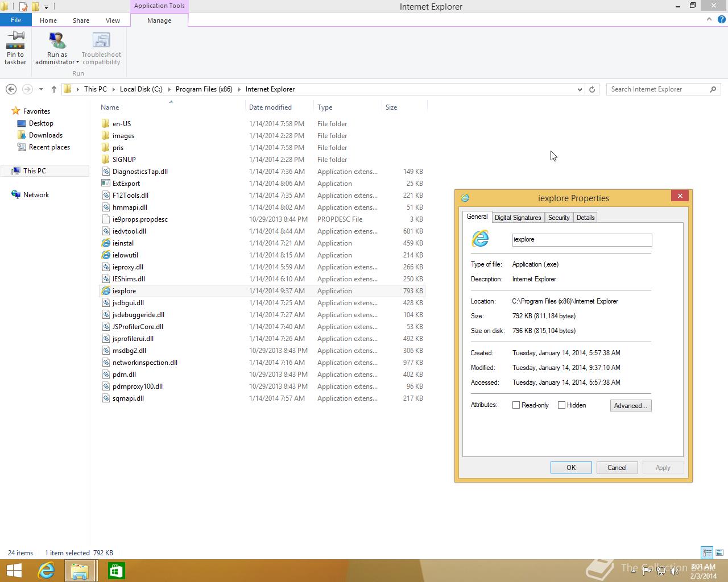
Task: Select the ieinstal application icon
Action: (106, 243)
